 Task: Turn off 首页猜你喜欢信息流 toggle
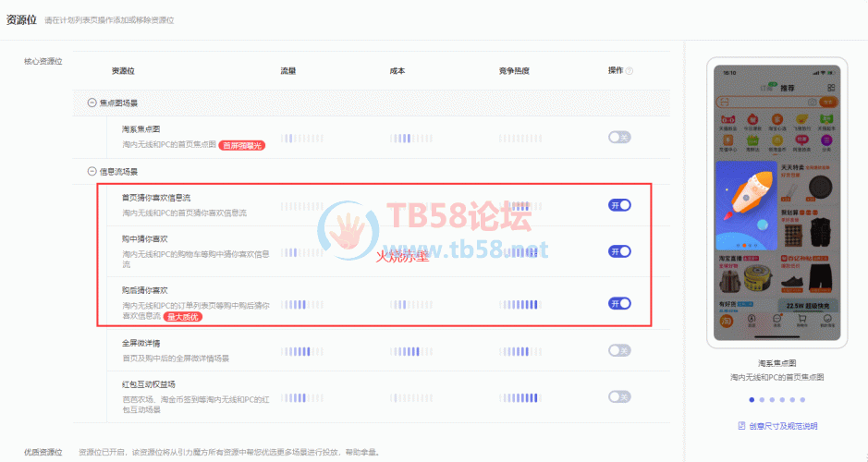[x=619, y=205]
